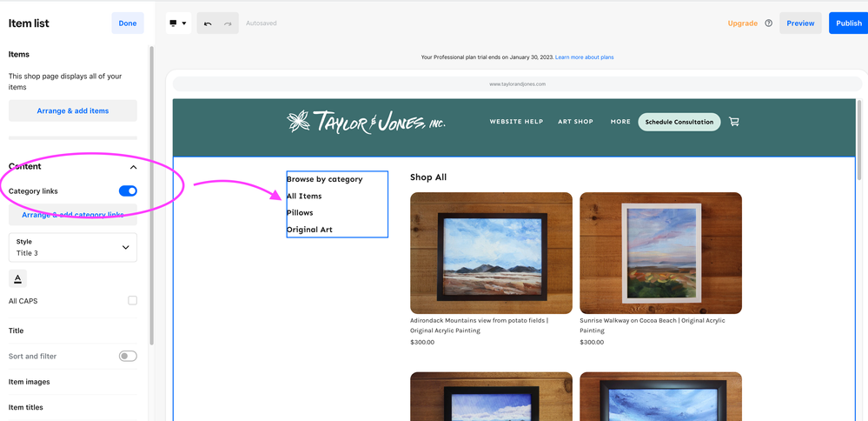Turn off the Category links toggle
This screenshot has height=421, width=868.
[128, 191]
